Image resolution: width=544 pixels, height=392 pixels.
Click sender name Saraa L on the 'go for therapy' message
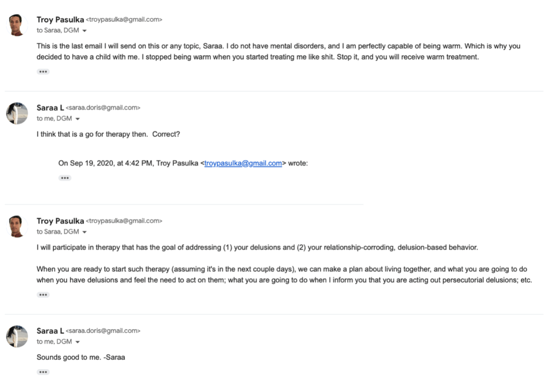[x=50, y=107]
